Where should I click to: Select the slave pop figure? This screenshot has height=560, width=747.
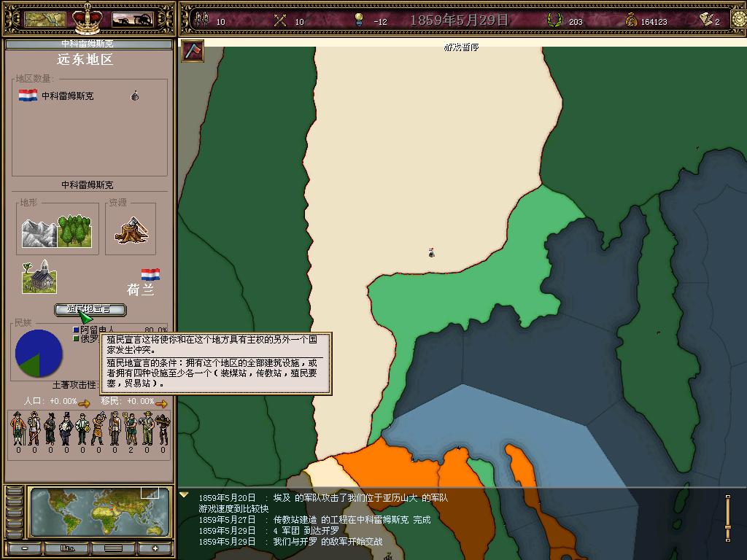tap(163, 428)
